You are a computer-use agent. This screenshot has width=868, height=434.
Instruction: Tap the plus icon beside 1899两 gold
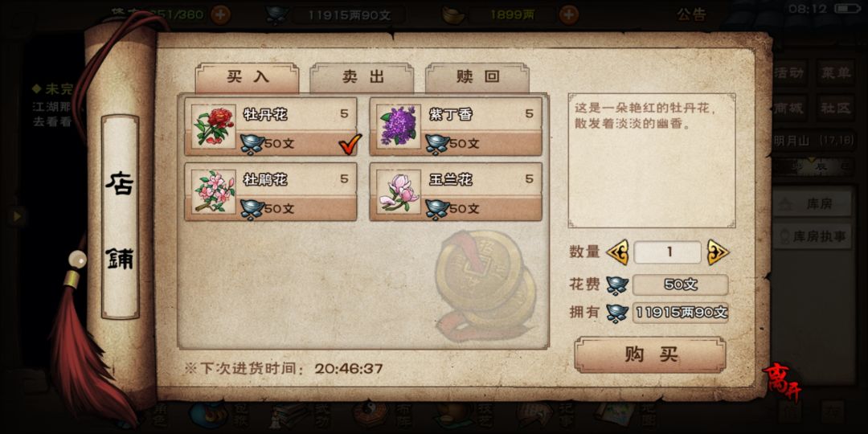tap(569, 14)
